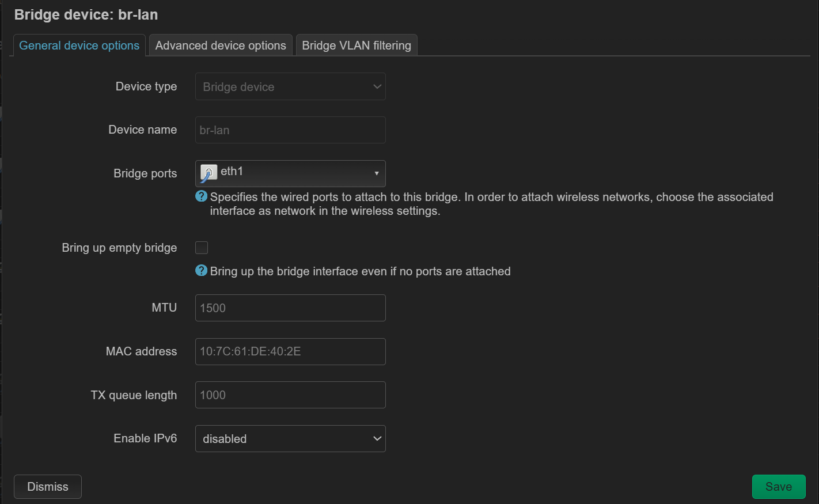
Task: Enable the Bring up empty bridge checkbox
Action: pos(202,248)
